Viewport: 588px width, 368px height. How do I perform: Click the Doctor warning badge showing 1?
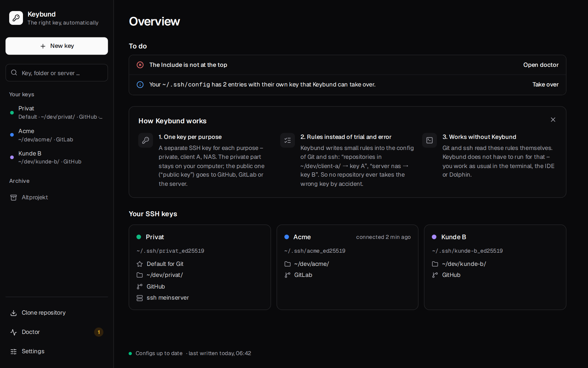[99, 332]
